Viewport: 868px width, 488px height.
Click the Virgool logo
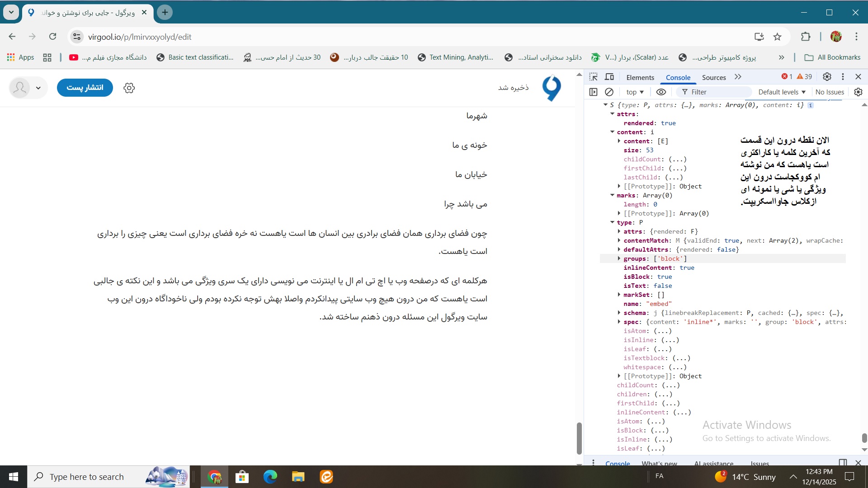pos(552,88)
